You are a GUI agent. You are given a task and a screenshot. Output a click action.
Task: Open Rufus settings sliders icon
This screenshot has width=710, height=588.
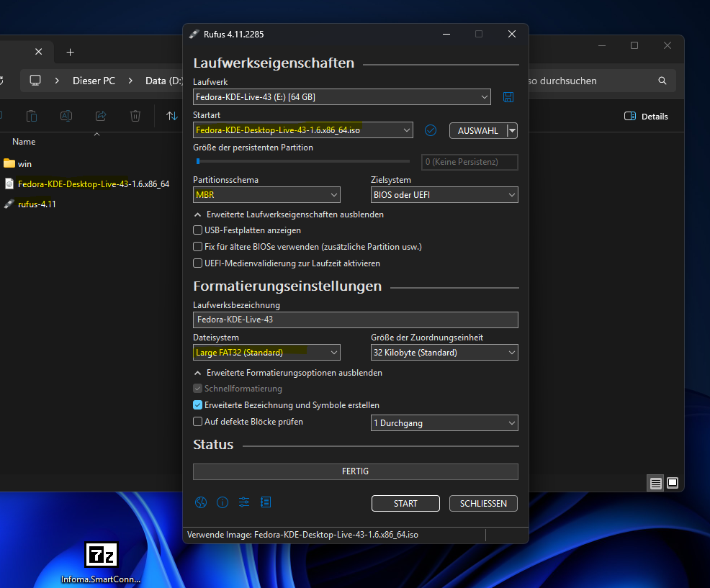click(x=244, y=502)
